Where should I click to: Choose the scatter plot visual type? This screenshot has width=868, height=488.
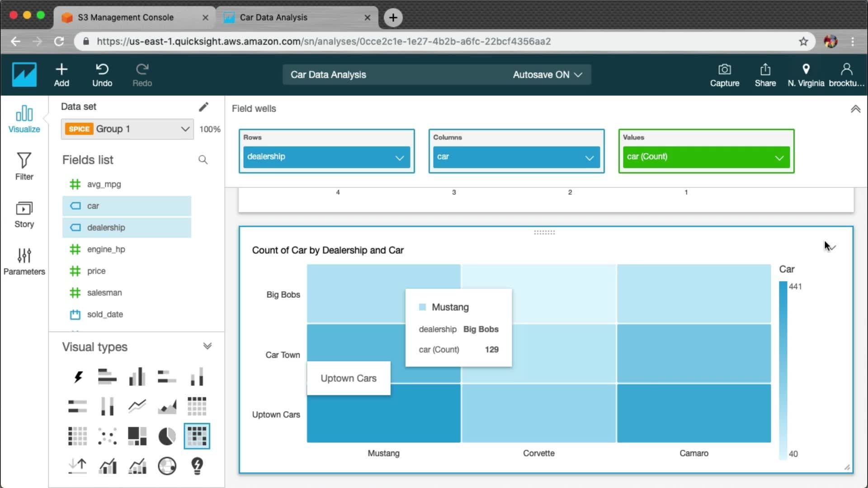point(108,436)
